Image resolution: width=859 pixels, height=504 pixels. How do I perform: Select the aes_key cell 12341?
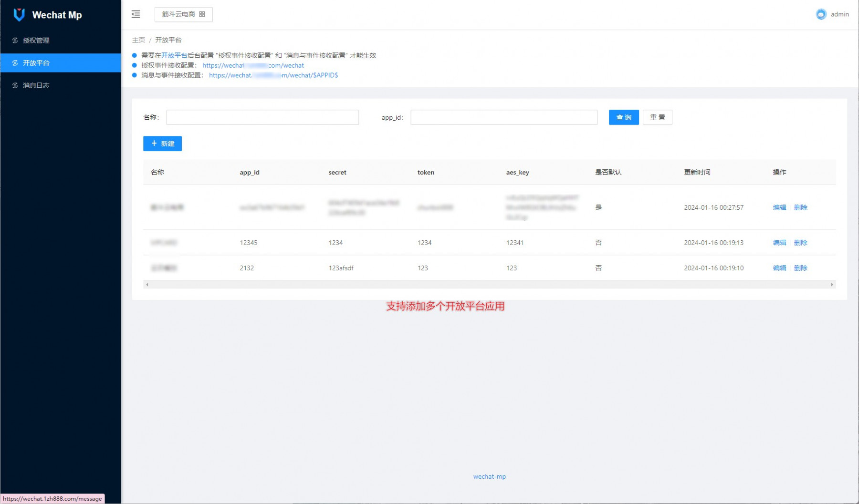tap(515, 243)
